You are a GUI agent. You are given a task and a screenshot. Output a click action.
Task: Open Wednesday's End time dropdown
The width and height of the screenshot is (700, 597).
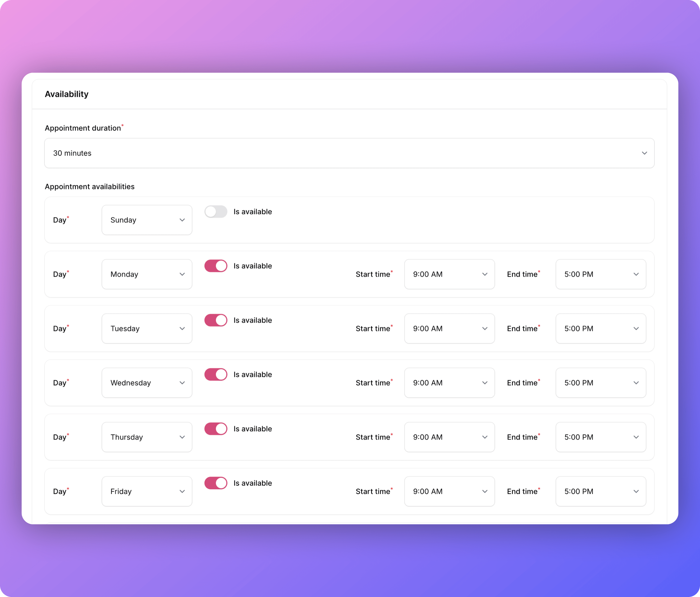601,383
